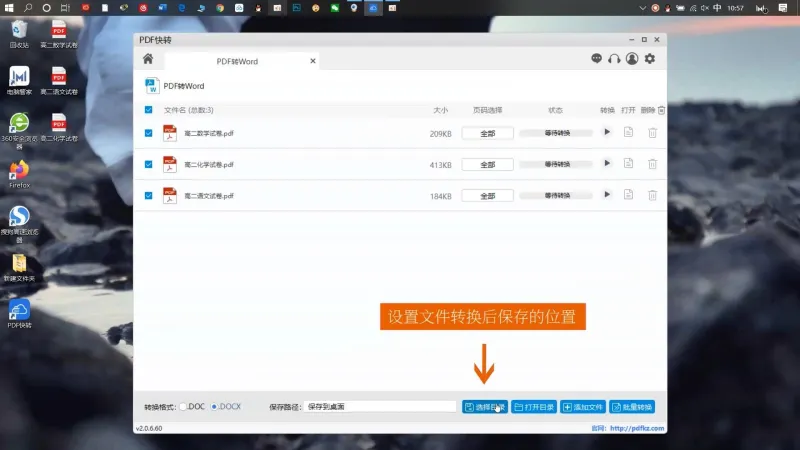
Task: Click the 选择目录 button
Action: (x=485, y=407)
